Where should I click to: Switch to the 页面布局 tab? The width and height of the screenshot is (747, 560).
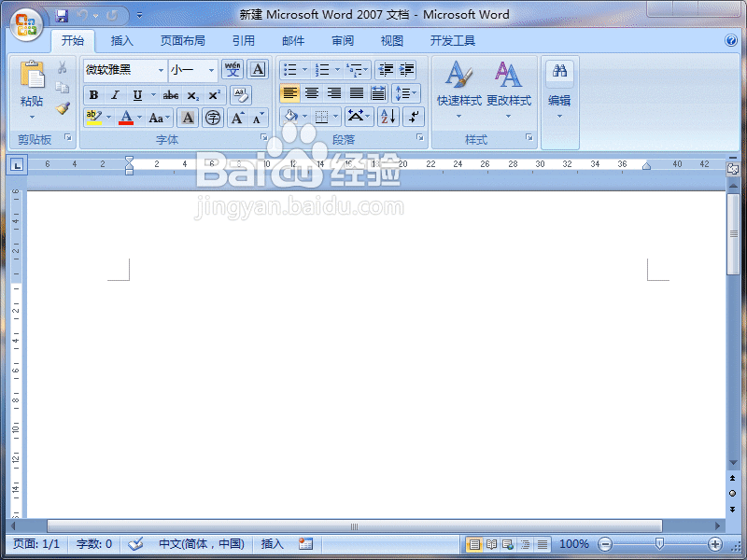tap(182, 41)
